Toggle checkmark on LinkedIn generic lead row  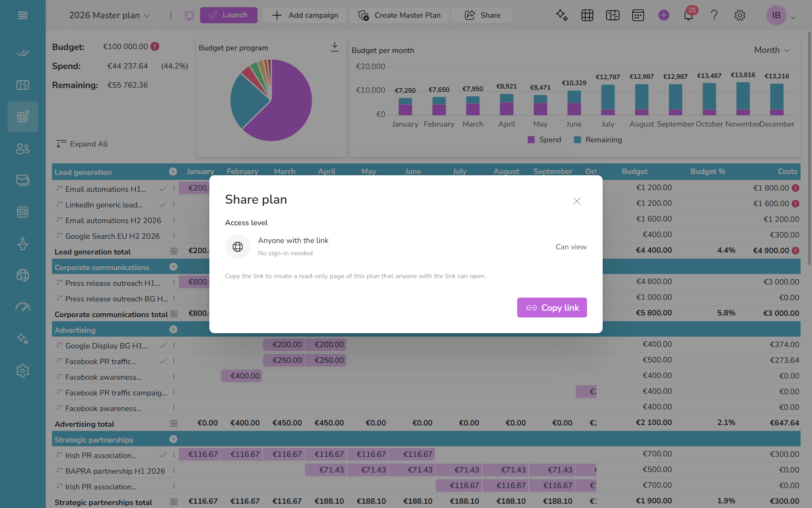162,204
